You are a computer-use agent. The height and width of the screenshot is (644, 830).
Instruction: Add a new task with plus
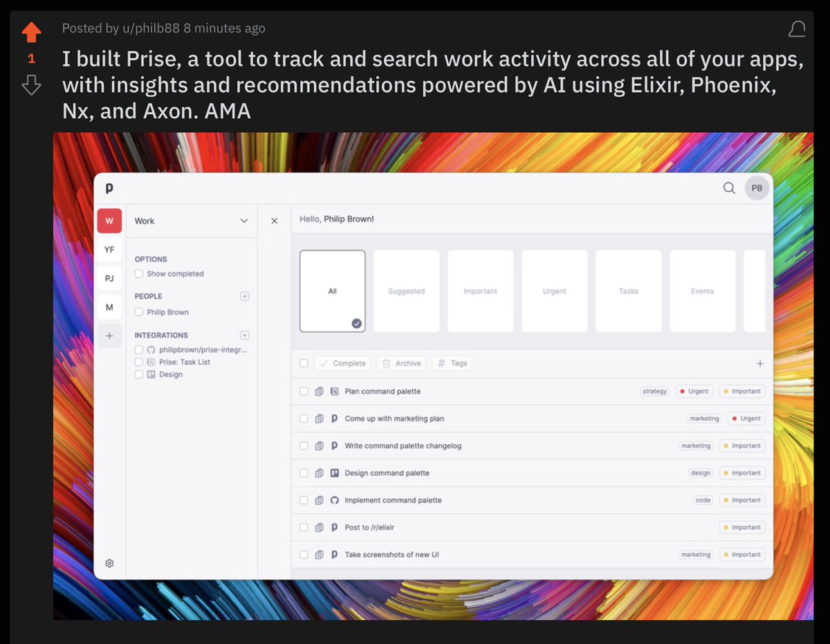click(x=760, y=363)
